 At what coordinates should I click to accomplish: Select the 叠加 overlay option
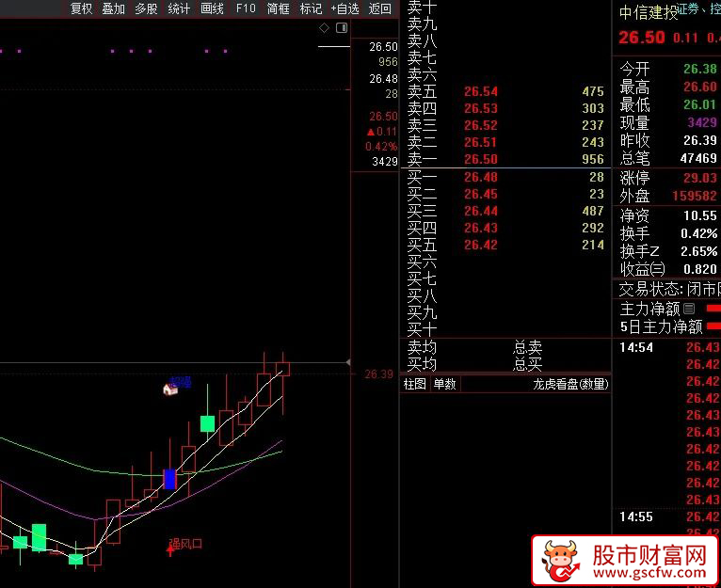click(x=114, y=8)
